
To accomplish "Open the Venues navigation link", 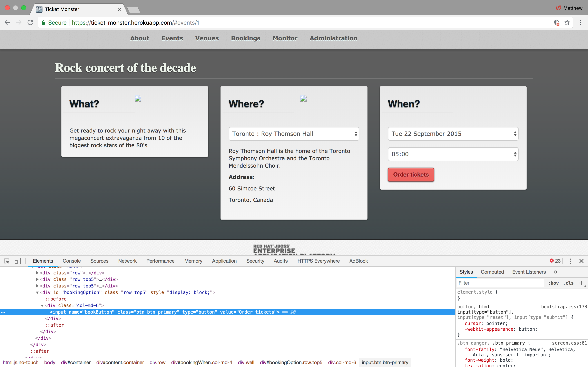I will [x=207, y=38].
